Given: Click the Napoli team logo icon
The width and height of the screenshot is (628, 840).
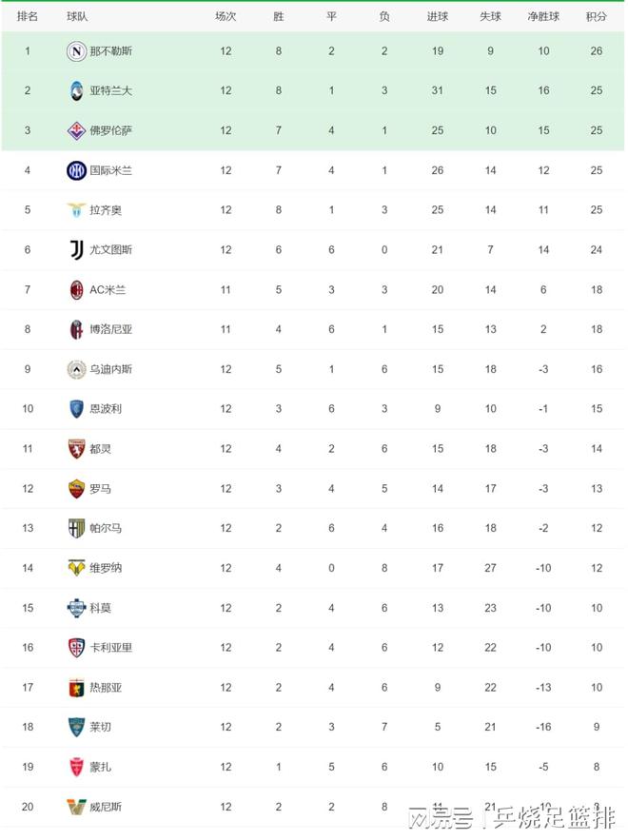Looking at the screenshot, I should pyautogui.click(x=76, y=50).
